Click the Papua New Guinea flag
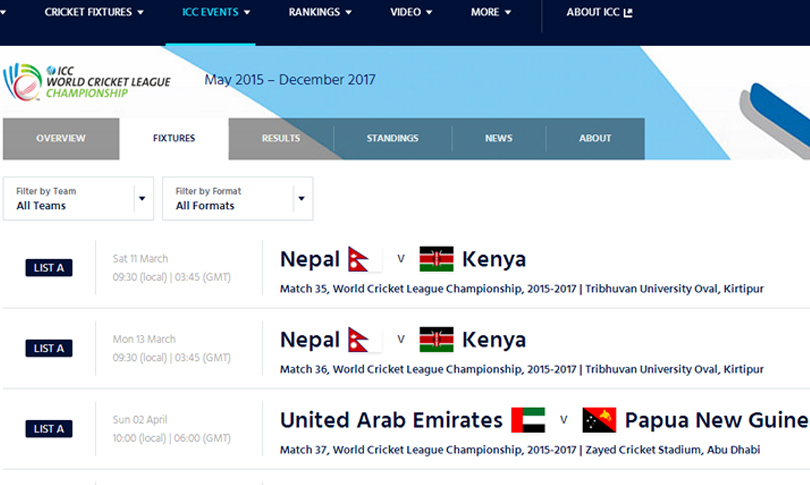 (x=599, y=420)
